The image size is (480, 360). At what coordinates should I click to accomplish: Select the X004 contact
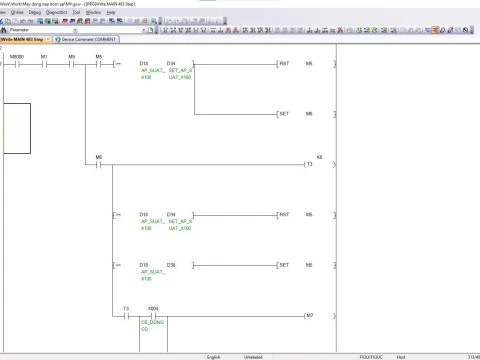click(153, 316)
